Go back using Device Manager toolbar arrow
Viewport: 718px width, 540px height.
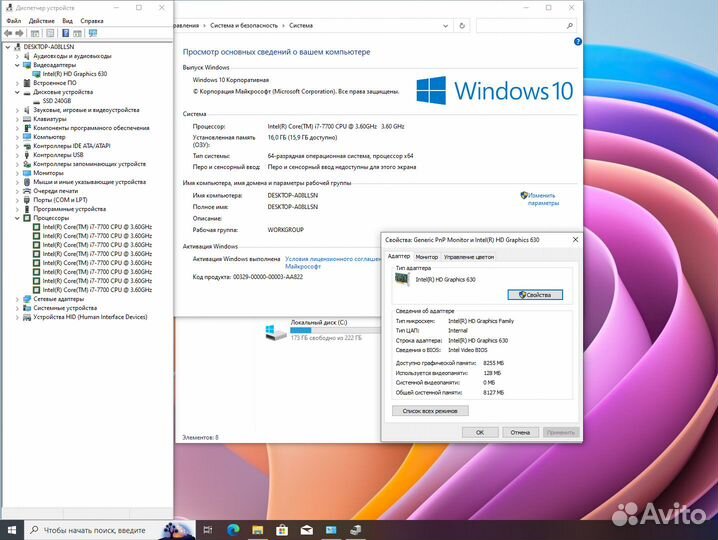pyautogui.click(x=8, y=33)
